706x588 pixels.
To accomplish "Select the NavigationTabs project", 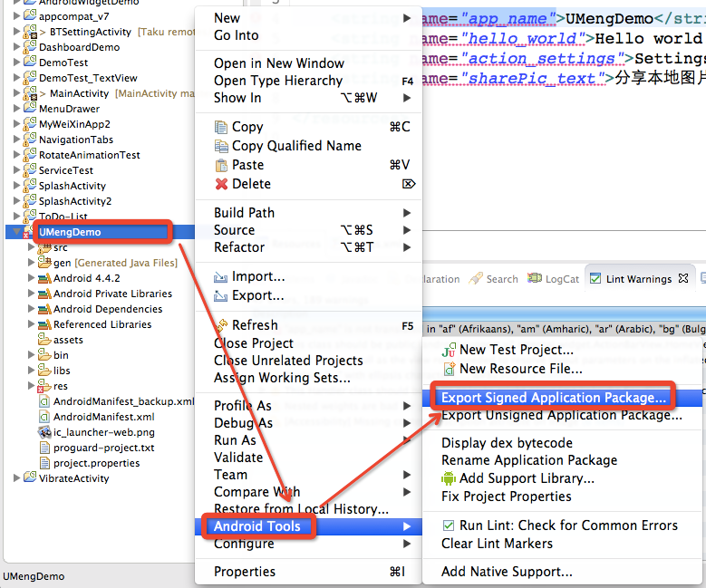I will coord(75,140).
